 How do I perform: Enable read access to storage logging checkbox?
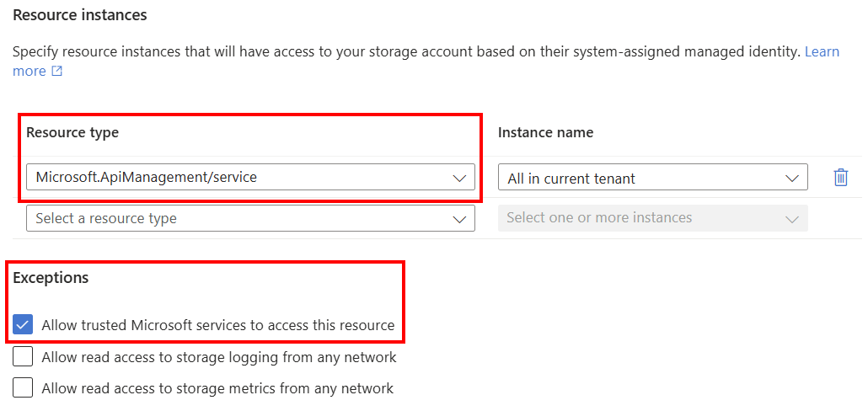coord(24,357)
